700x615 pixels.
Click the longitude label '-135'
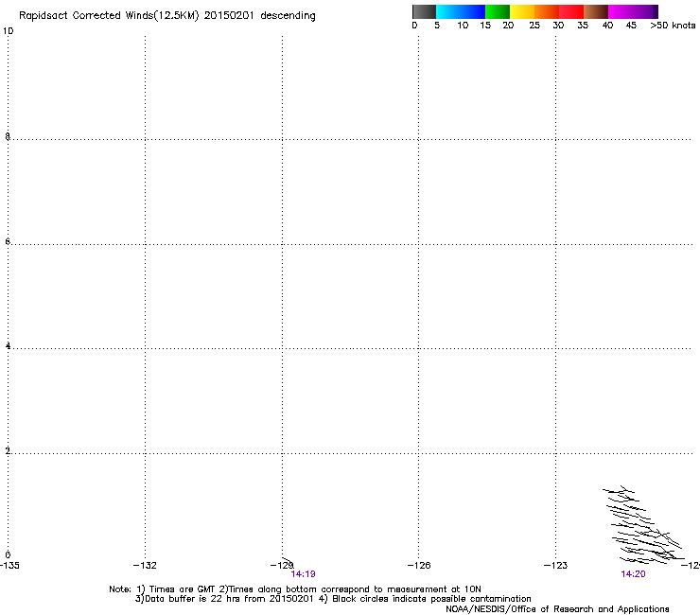9,566
